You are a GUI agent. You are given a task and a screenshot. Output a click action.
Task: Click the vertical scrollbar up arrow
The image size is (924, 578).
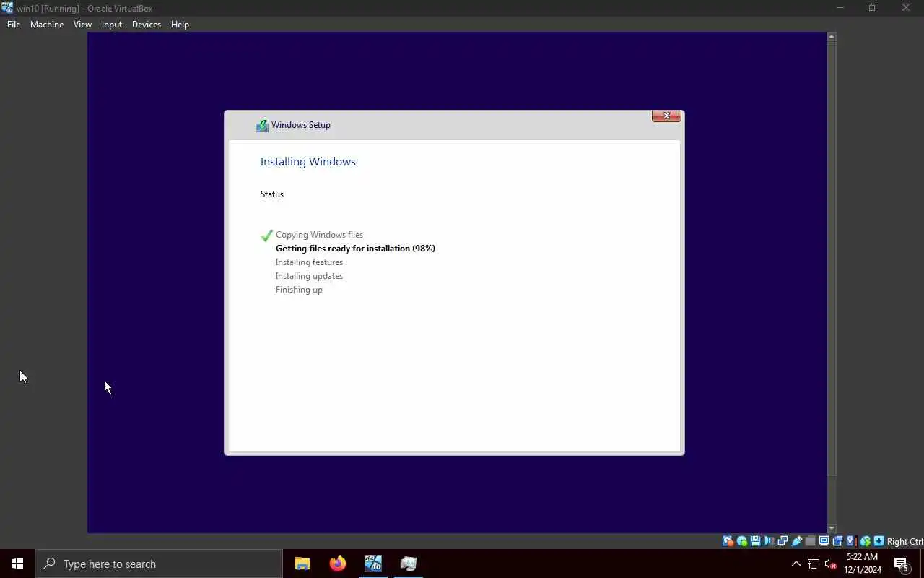tap(832, 36)
